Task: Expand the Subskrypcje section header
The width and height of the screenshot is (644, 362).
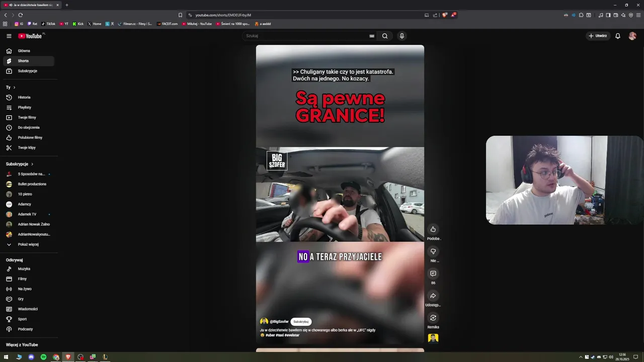Action: coord(20,164)
